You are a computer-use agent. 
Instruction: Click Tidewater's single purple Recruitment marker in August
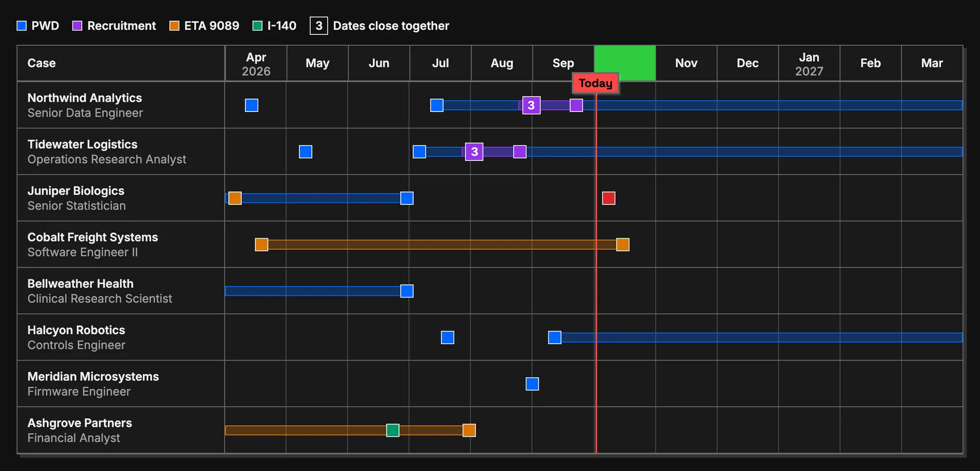pos(520,152)
